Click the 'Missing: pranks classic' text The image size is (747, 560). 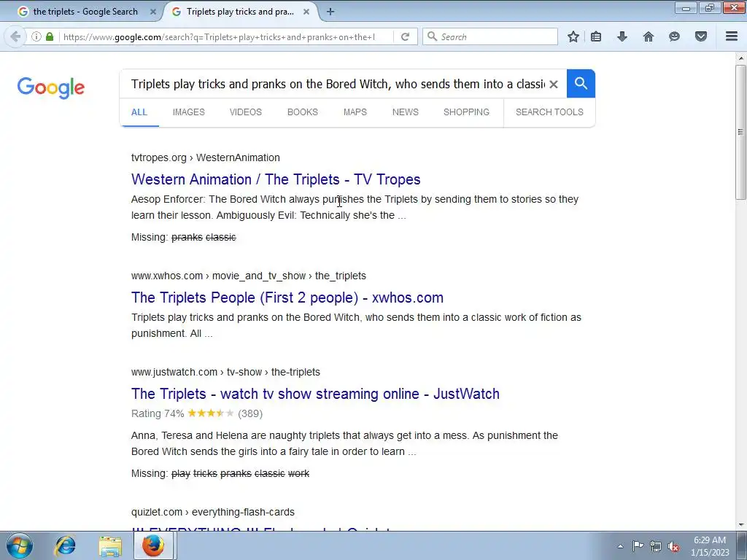click(x=183, y=237)
